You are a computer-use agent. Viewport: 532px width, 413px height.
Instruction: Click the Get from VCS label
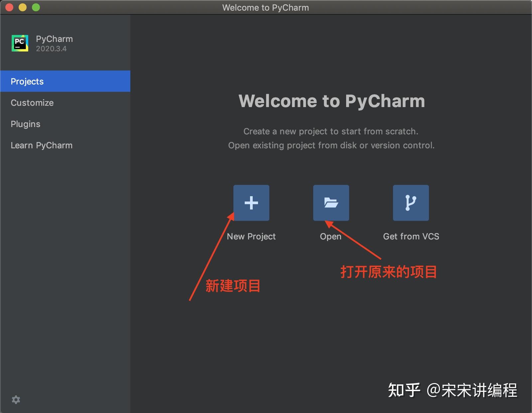pyautogui.click(x=411, y=236)
